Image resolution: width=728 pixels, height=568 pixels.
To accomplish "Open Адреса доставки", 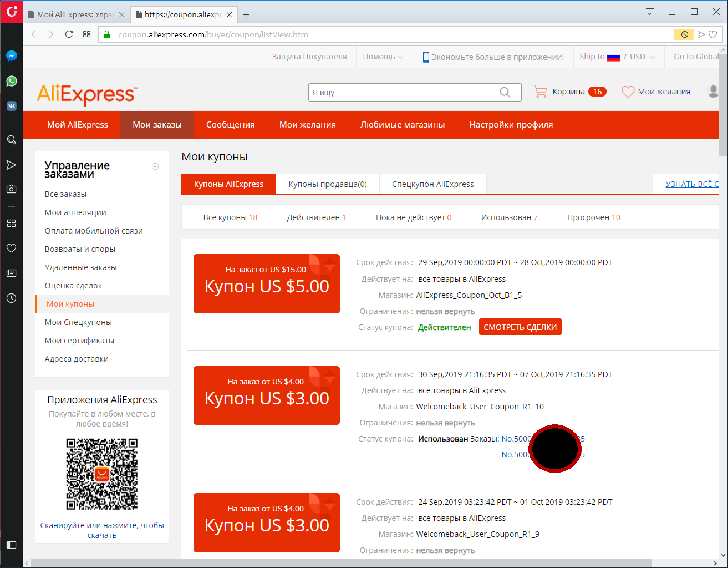I will click(77, 359).
